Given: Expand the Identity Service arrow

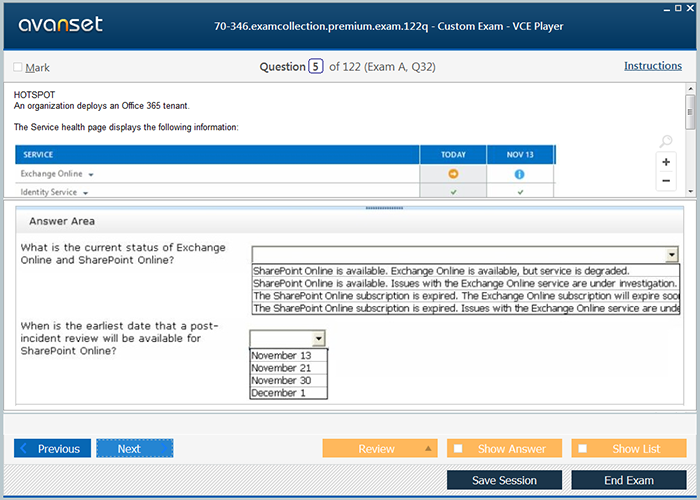Looking at the screenshot, I should (85, 193).
